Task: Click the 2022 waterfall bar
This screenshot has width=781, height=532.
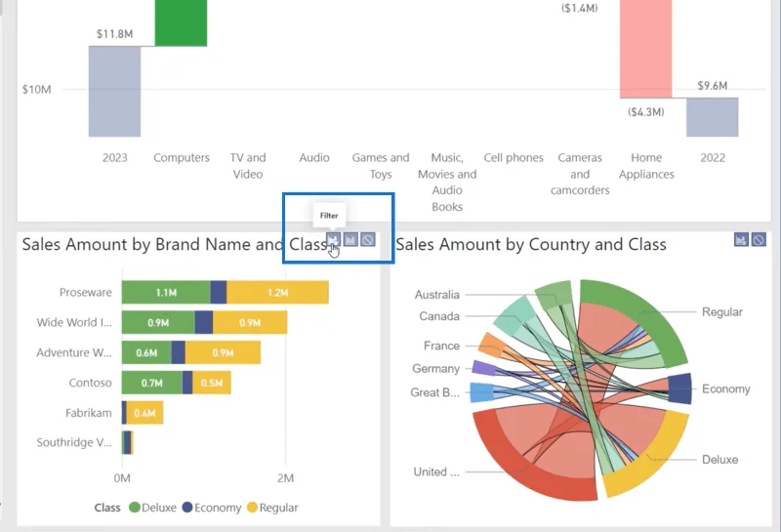Action: tap(713, 117)
